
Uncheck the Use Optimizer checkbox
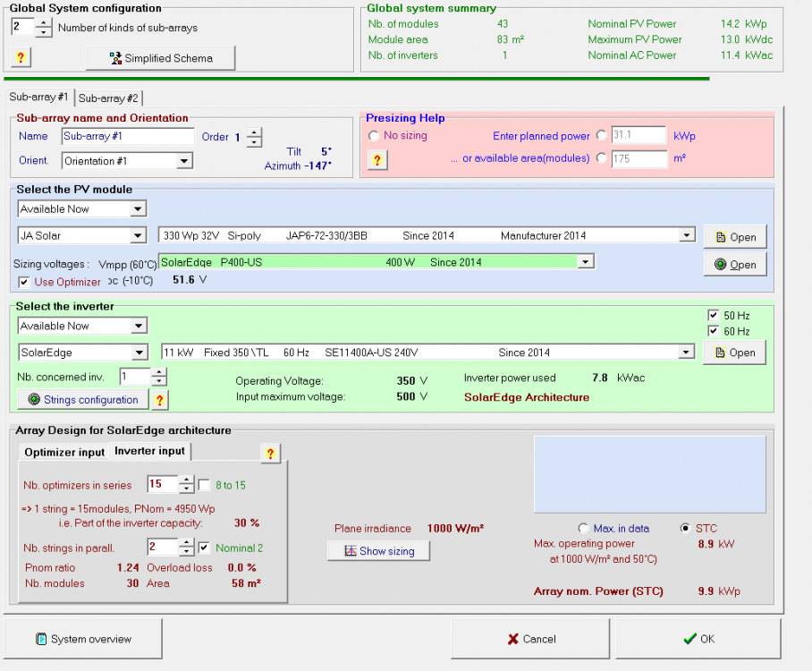point(25,282)
